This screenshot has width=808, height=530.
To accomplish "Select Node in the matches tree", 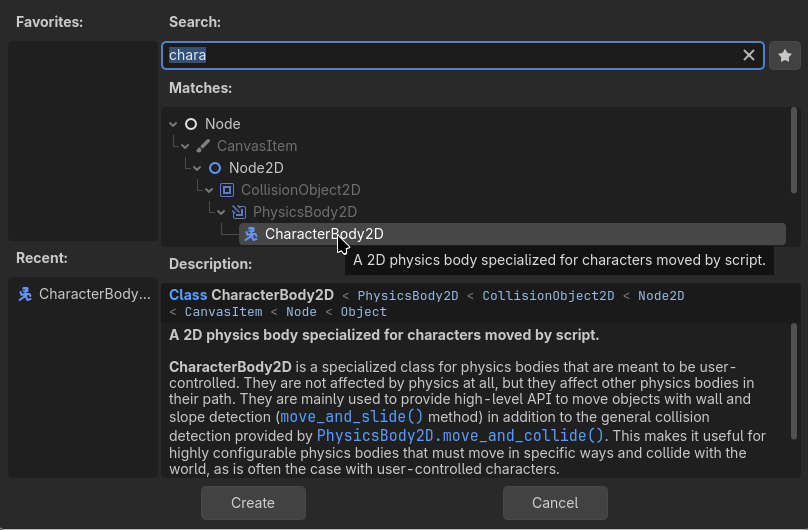I will tap(223, 124).
